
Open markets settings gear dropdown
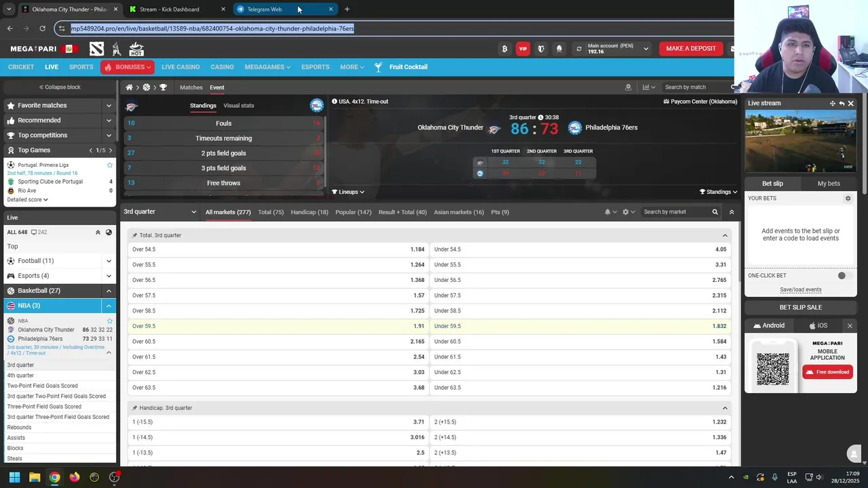[x=629, y=212]
